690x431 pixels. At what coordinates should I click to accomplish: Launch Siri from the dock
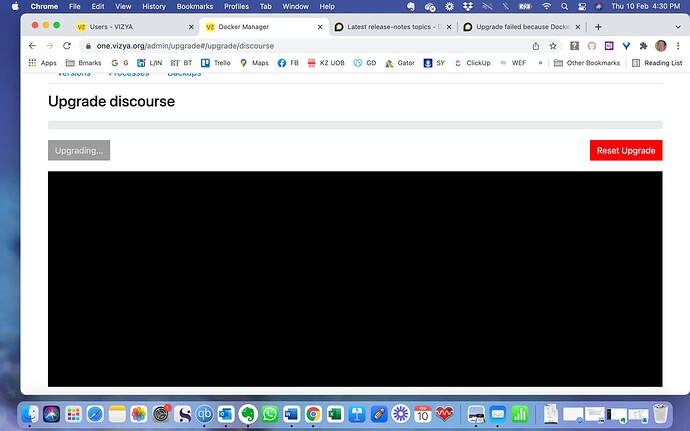pos(51,414)
